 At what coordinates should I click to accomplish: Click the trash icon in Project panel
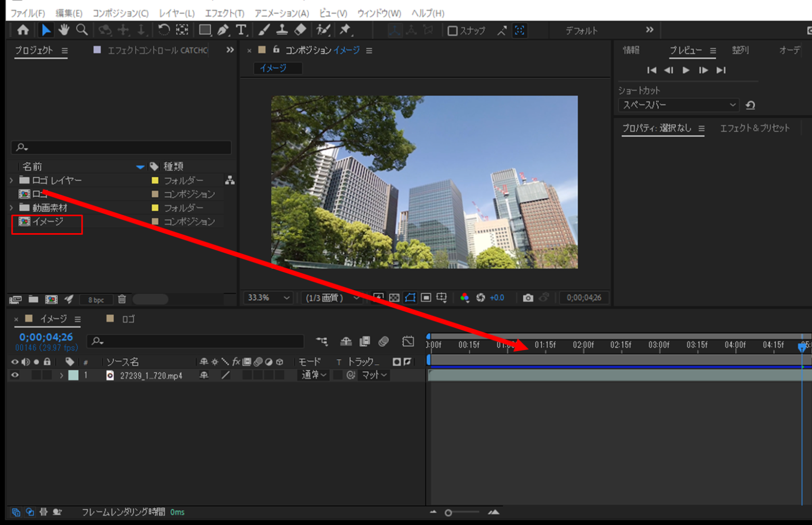(x=122, y=299)
